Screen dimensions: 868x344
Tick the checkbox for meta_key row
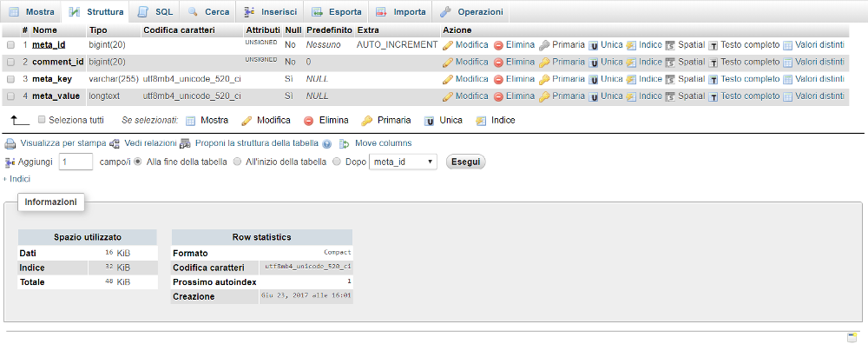pos(10,79)
